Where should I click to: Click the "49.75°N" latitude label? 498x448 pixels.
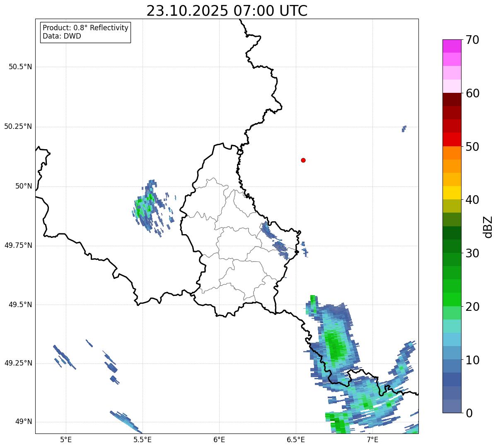[x=18, y=245]
